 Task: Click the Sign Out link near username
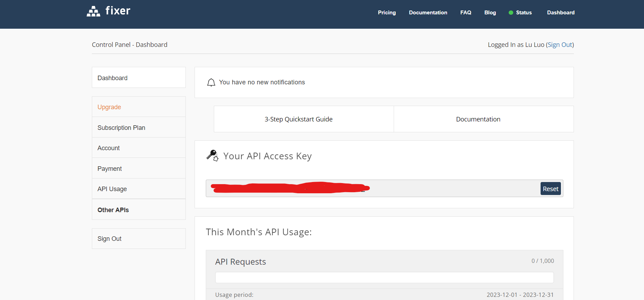[560, 45]
